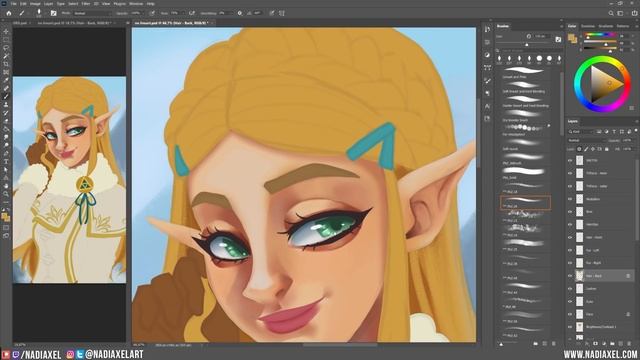The width and height of the screenshot is (640, 360).
Task: Hide the Hair - Back layer
Action: click(x=570, y=276)
